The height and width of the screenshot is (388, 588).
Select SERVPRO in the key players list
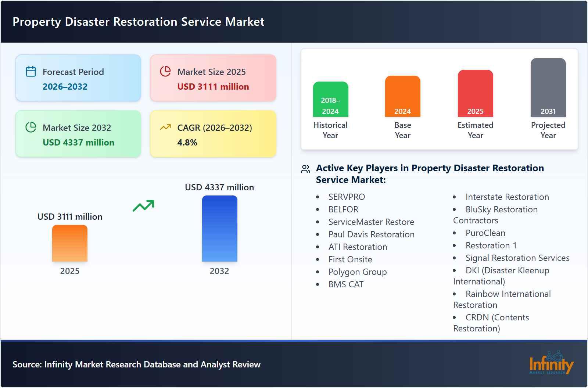[x=346, y=197]
